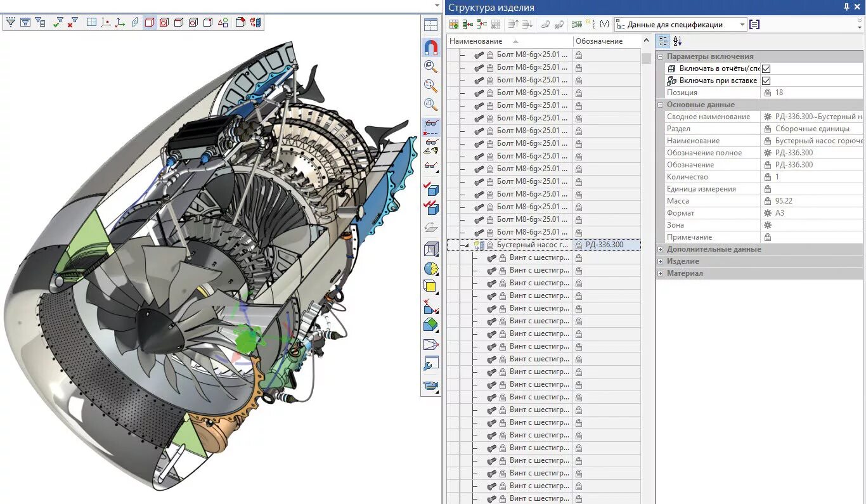Expand Дополнительные данные section
The image size is (866, 504).
[x=660, y=249]
